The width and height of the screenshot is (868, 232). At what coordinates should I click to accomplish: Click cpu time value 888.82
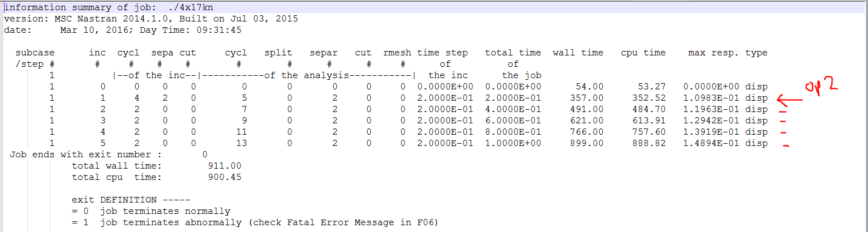tap(651, 143)
